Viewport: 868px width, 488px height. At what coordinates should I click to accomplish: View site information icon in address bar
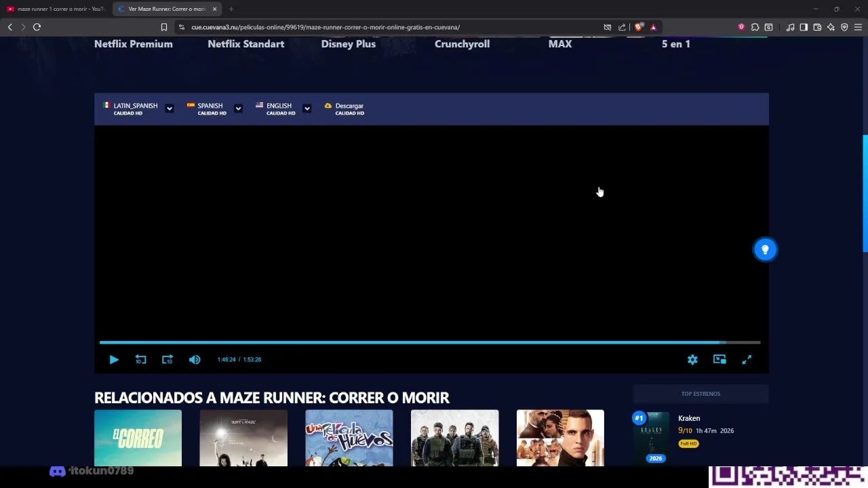[x=181, y=27]
